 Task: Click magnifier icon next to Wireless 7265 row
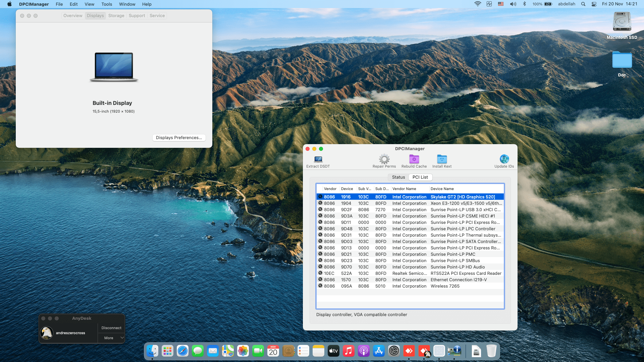[x=320, y=286]
